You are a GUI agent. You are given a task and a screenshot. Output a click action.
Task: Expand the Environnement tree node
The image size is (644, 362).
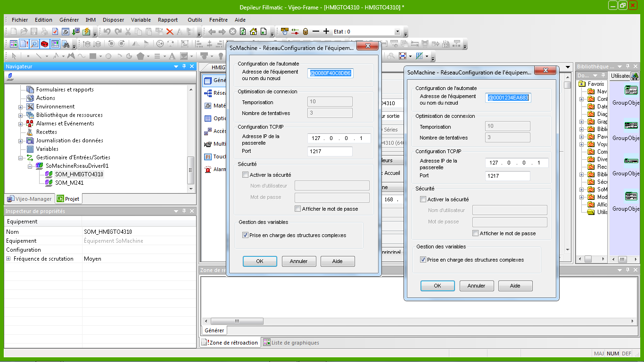[x=21, y=107]
